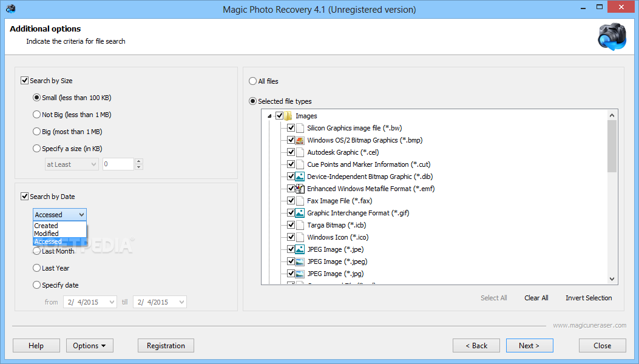
Task: Click the Select All link
Action: (493, 298)
